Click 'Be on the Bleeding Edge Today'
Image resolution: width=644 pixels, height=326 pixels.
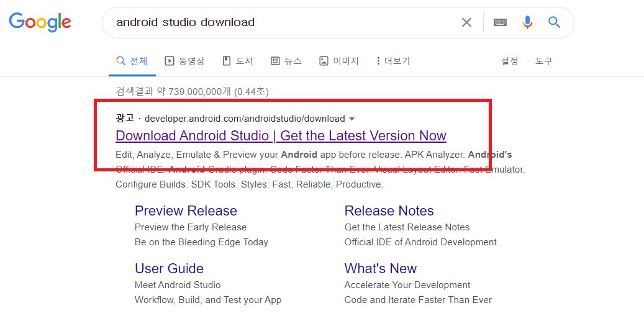pyautogui.click(x=201, y=242)
